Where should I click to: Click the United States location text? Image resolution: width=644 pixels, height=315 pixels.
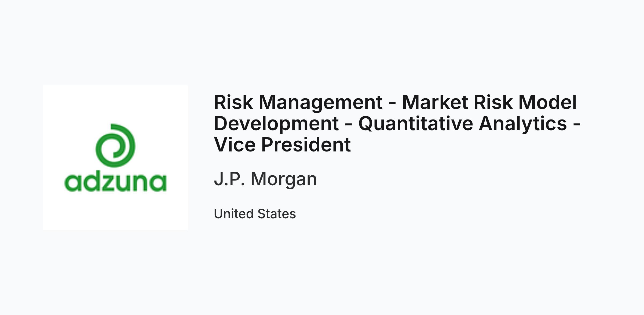[255, 214]
